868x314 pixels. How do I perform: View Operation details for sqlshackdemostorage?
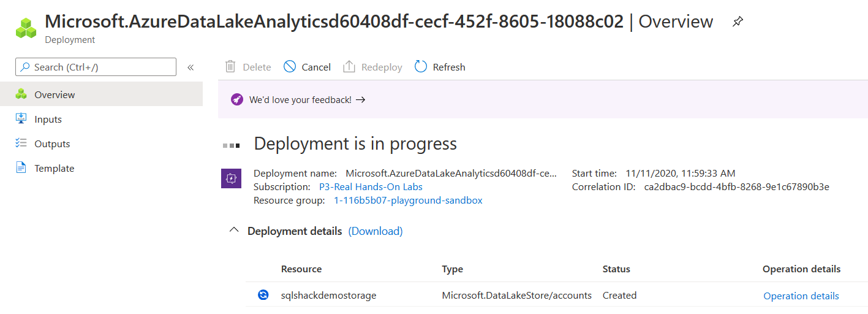[x=801, y=296]
